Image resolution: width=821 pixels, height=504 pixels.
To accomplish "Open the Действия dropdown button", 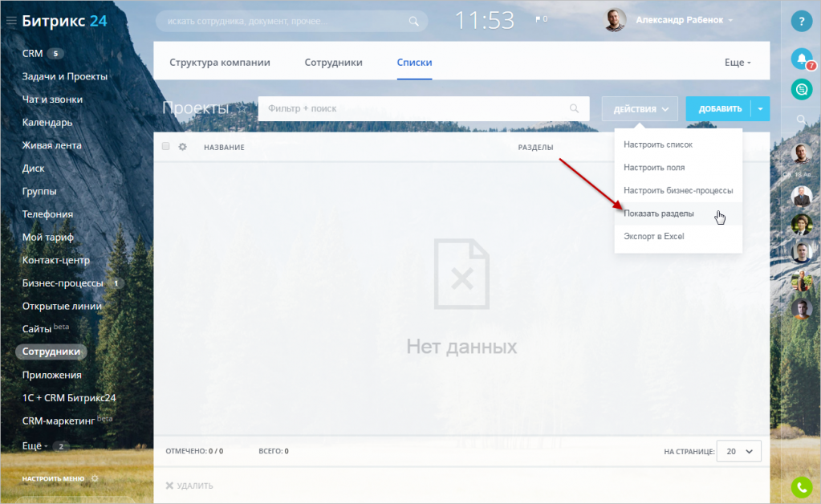I will [640, 109].
